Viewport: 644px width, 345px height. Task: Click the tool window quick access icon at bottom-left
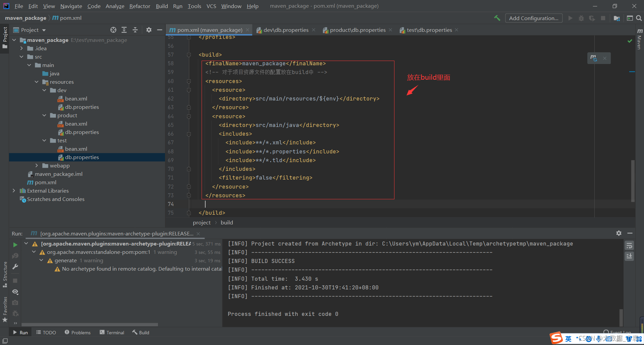point(5,341)
